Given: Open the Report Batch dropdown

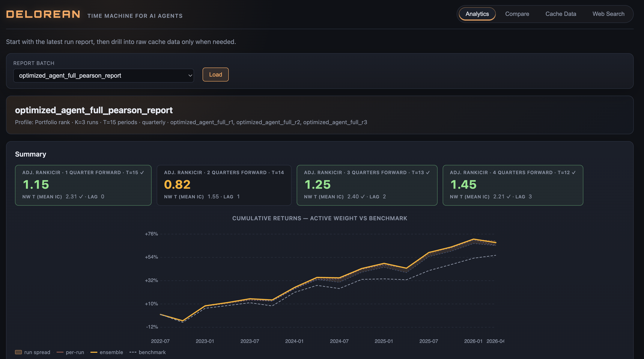Looking at the screenshot, I should point(104,75).
